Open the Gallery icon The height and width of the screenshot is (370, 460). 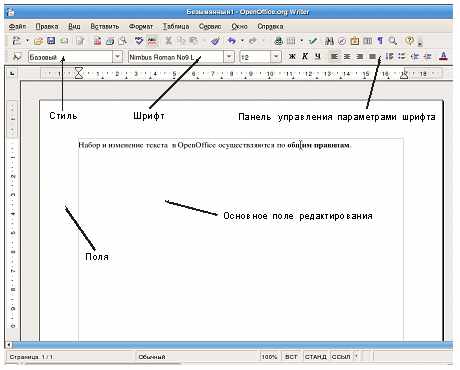[355, 41]
